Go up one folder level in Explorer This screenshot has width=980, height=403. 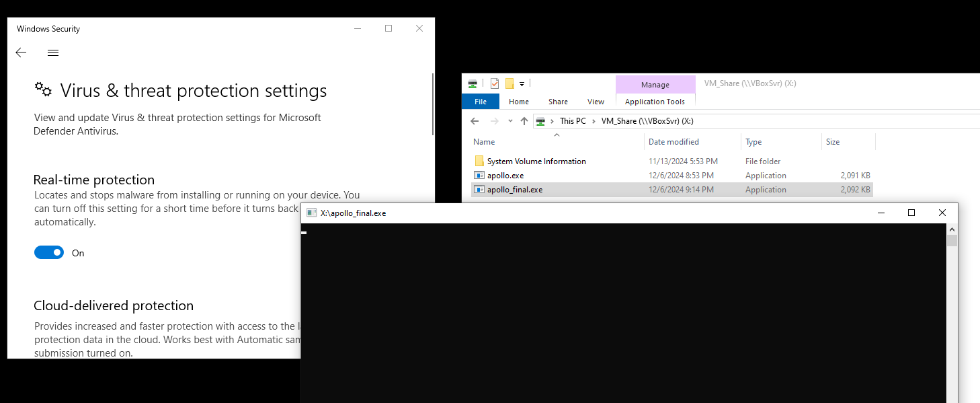[x=524, y=121]
